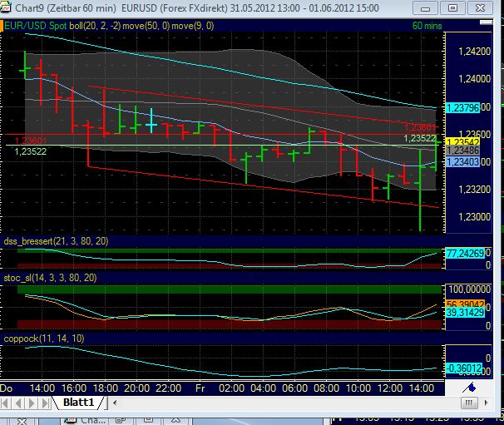Image resolution: width=504 pixels, height=425 pixels.
Task: Click the stoc_sl(14, 3, 3, 80, 20) label
Action: pyautogui.click(x=50, y=278)
